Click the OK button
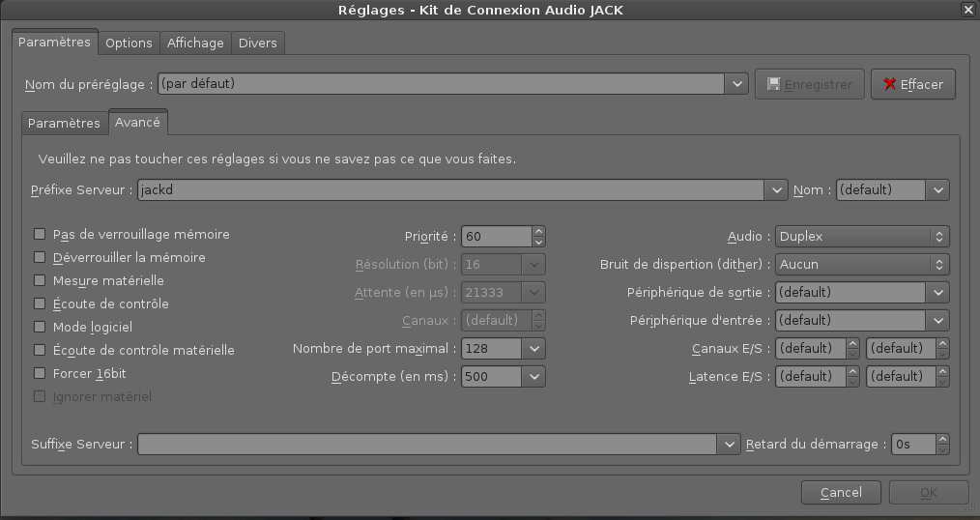The height and width of the screenshot is (520, 980). 929,493
